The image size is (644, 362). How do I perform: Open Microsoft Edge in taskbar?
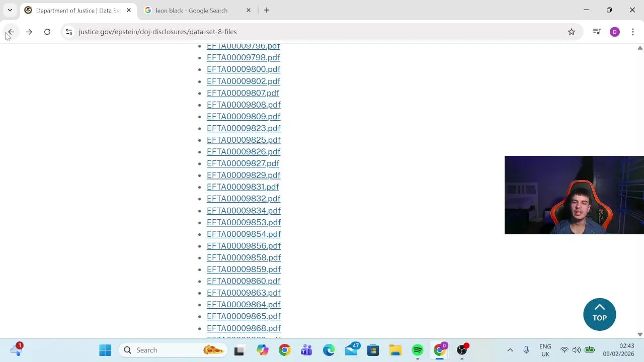click(x=329, y=350)
